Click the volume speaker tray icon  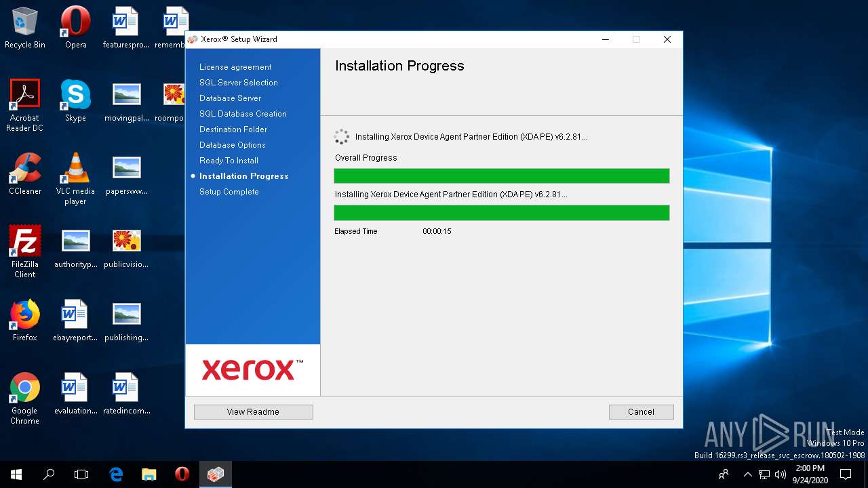[x=781, y=474]
